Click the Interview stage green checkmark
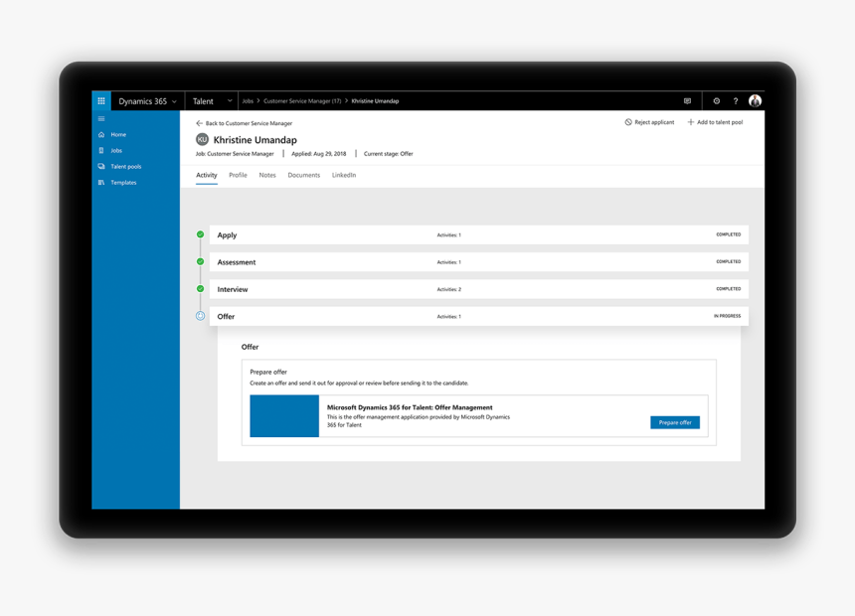The image size is (855, 616). coord(200,289)
